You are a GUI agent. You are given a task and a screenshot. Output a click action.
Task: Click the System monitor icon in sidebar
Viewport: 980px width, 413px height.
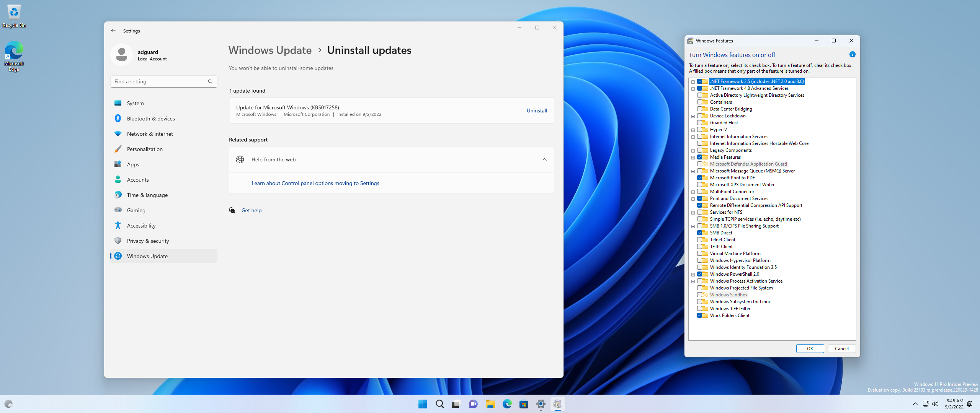118,103
